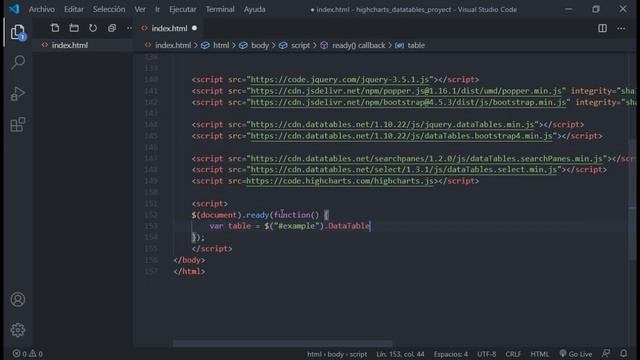Image resolution: width=640 pixels, height=360 pixels.
Task: Click html › body › script status entry
Action: click(x=337, y=354)
